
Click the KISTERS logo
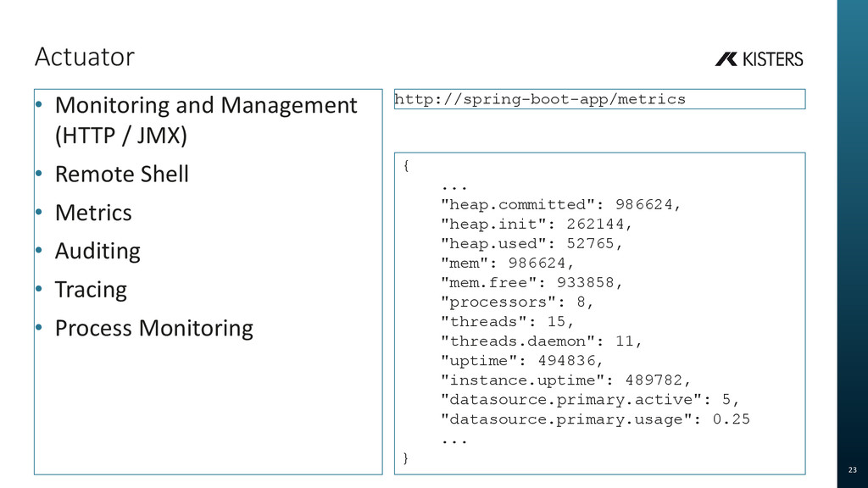point(759,59)
